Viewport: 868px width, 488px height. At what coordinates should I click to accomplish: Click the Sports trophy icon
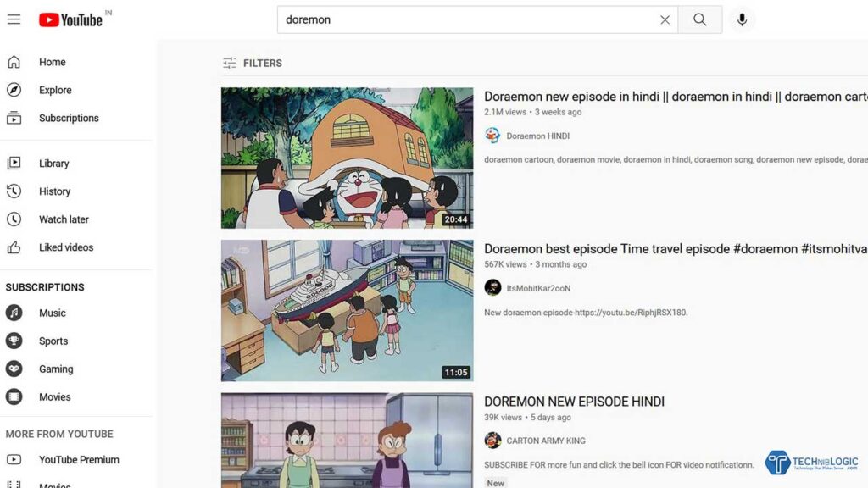click(x=14, y=341)
